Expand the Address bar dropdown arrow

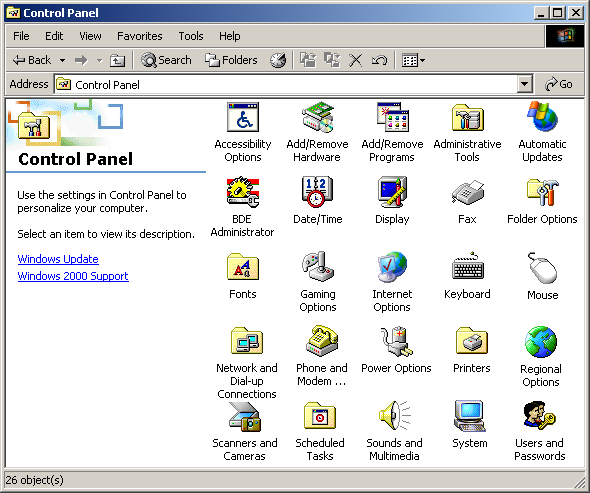(525, 84)
